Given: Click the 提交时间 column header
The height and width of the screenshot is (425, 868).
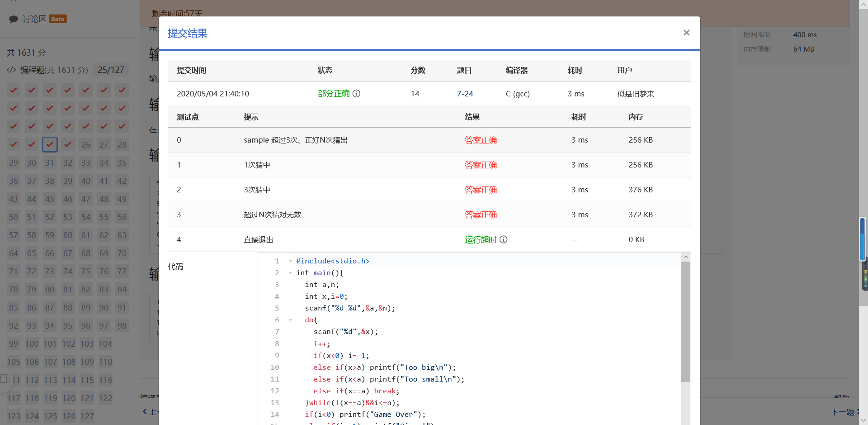Looking at the screenshot, I should (x=192, y=70).
